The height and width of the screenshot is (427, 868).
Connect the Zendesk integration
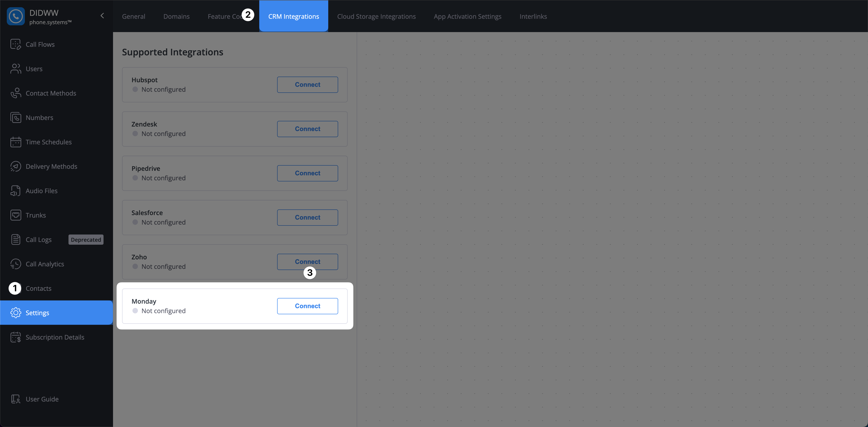[x=307, y=129]
